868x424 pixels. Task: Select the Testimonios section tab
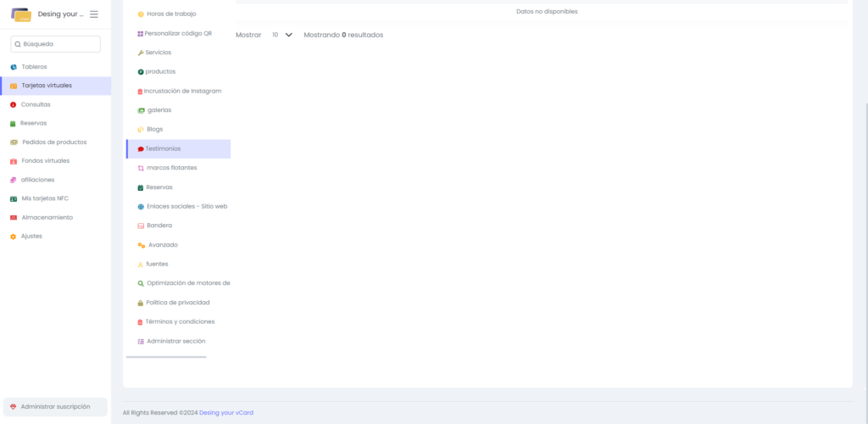(x=163, y=148)
